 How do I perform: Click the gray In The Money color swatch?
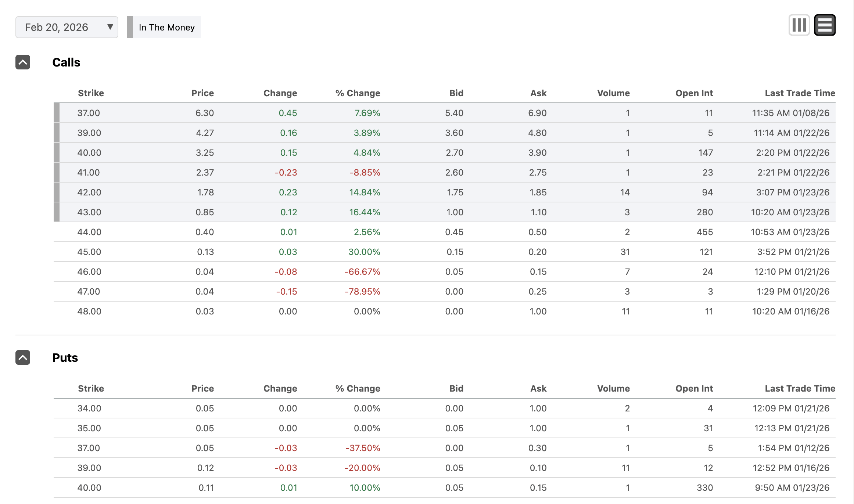(130, 27)
